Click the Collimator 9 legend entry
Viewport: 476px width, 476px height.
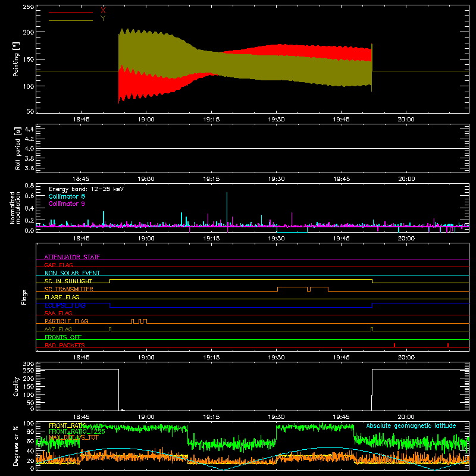coord(67,203)
